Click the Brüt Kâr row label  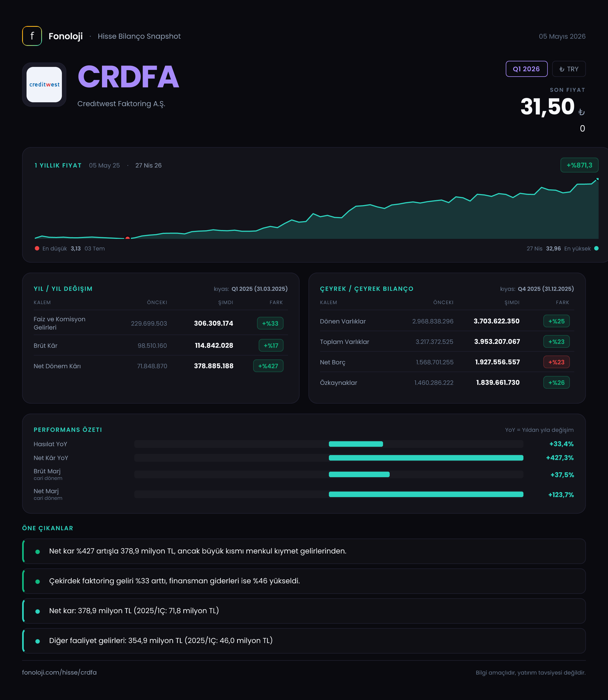click(46, 345)
